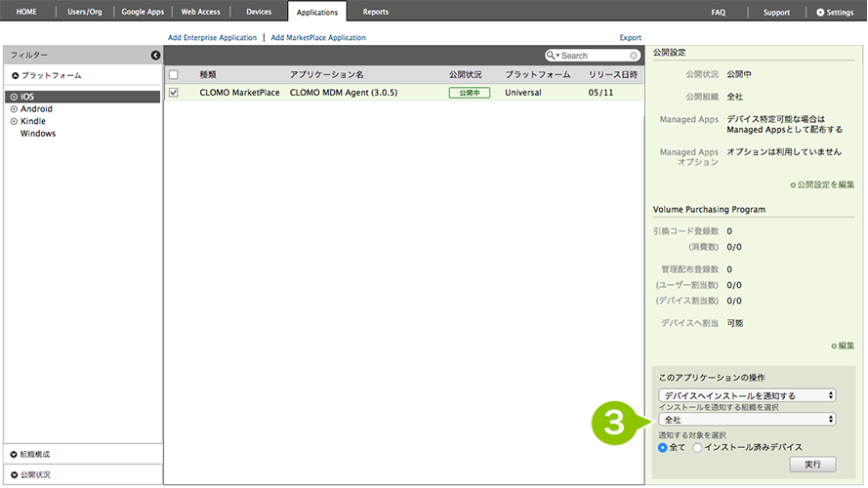Switch to the Devices tab
Viewport: 868px width, 488px height.
(x=259, y=12)
